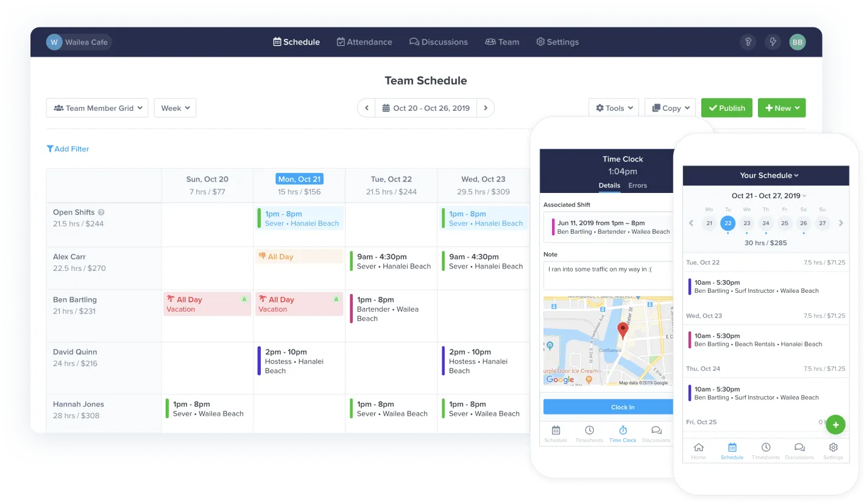Go to previous week in phone calendar
Viewport: 867px width, 504px height.
pyautogui.click(x=692, y=223)
